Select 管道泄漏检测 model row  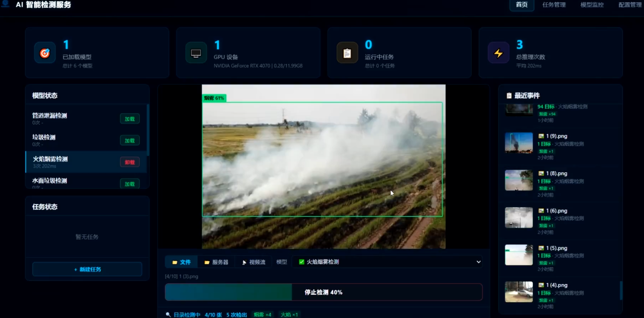click(86, 118)
